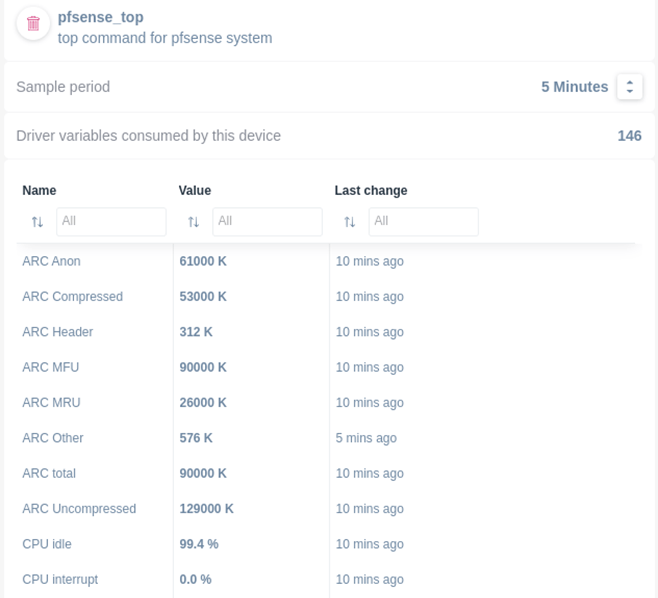This screenshot has height=598, width=658.
Task: Click the 26000 K value
Action: [203, 402]
